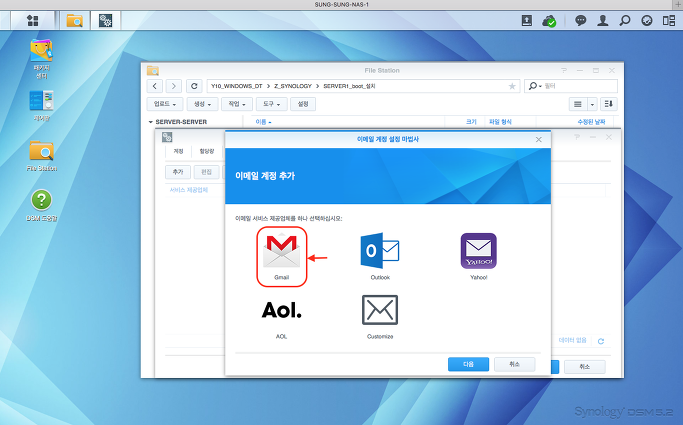The image size is (683, 425).
Task: Switch to File Station in the taskbar
Action: (74, 20)
